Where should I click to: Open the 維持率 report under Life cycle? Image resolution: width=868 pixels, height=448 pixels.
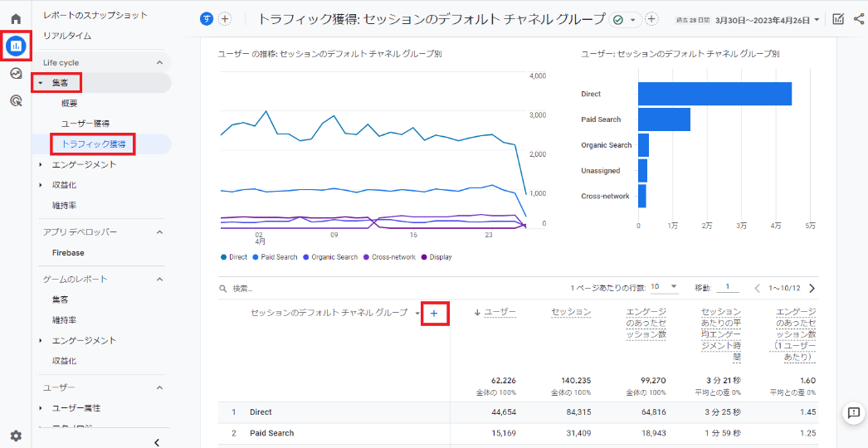(x=64, y=206)
